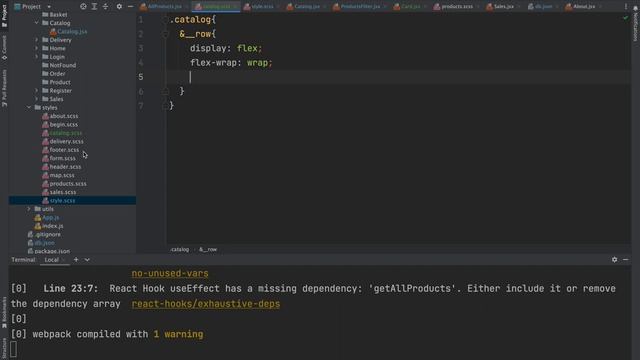Select the Local terminal tab
The height and width of the screenshot is (360, 640).
tap(52, 260)
